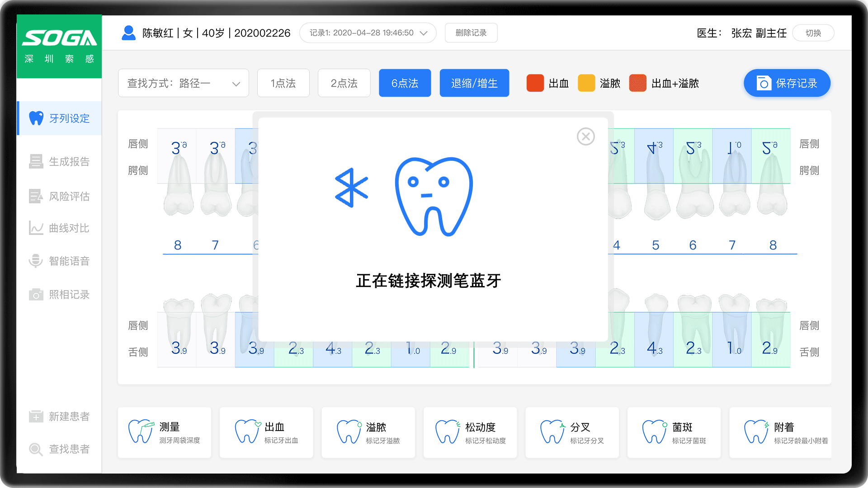Select the 松动度 tooth mobility tool
This screenshot has height=488, width=868.
pos(470,432)
